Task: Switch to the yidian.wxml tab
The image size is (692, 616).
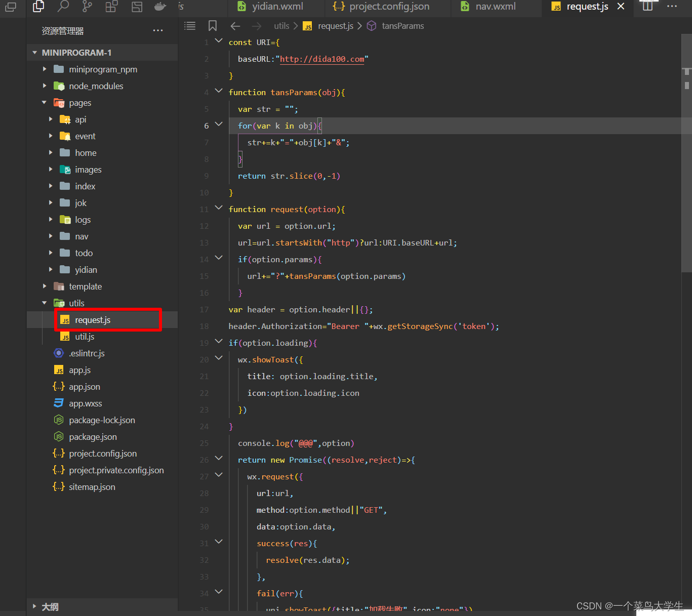Action: [277, 7]
